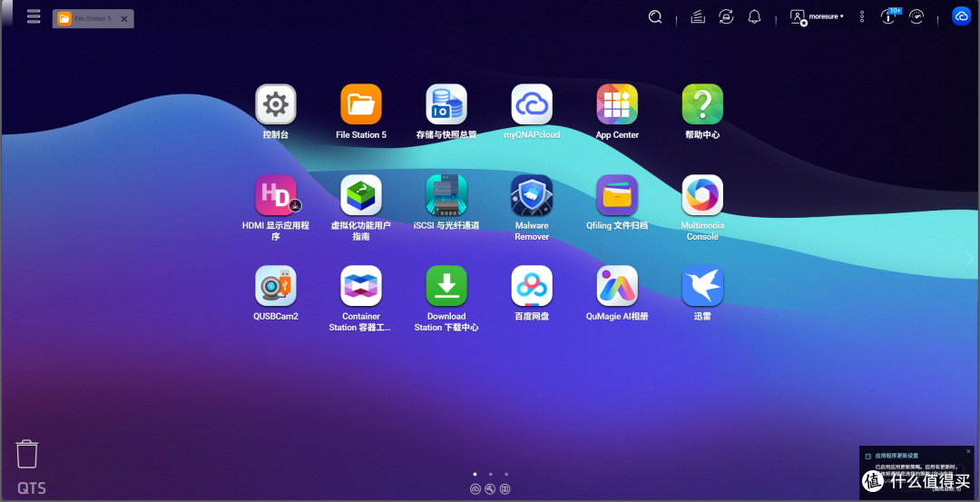Open HDMI 显示应用程序 app
Screen dimensions: 980x502
(x=276, y=195)
